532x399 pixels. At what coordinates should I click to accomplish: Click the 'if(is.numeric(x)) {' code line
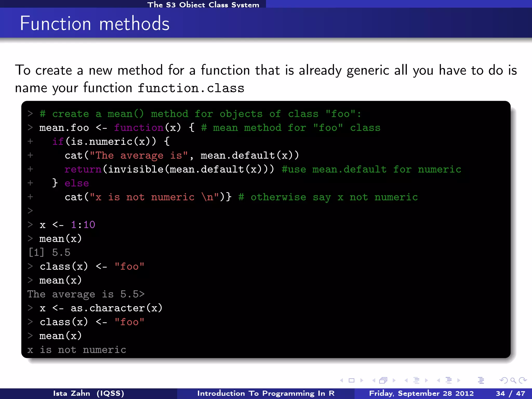tap(111, 142)
